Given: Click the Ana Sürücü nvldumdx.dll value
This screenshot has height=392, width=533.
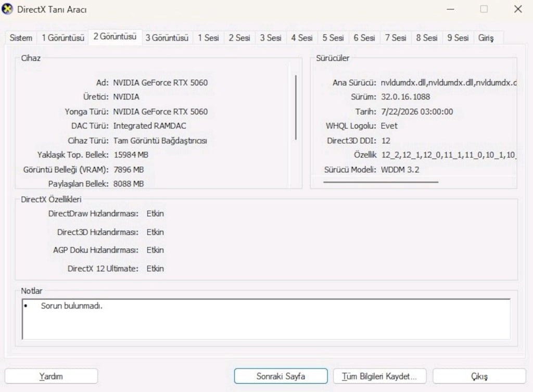Looking at the screenshot, I should pyautogui.click(x=448, y=83).
